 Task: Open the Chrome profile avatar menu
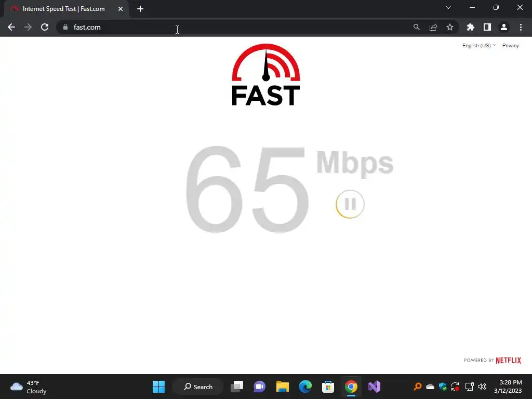pos(503,27)
